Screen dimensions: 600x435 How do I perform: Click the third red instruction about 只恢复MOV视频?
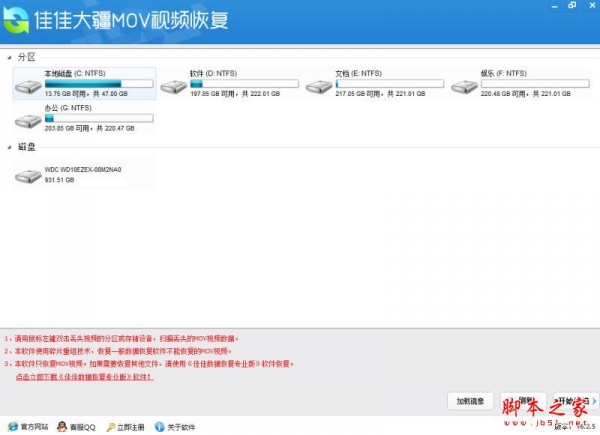(149, 364)
